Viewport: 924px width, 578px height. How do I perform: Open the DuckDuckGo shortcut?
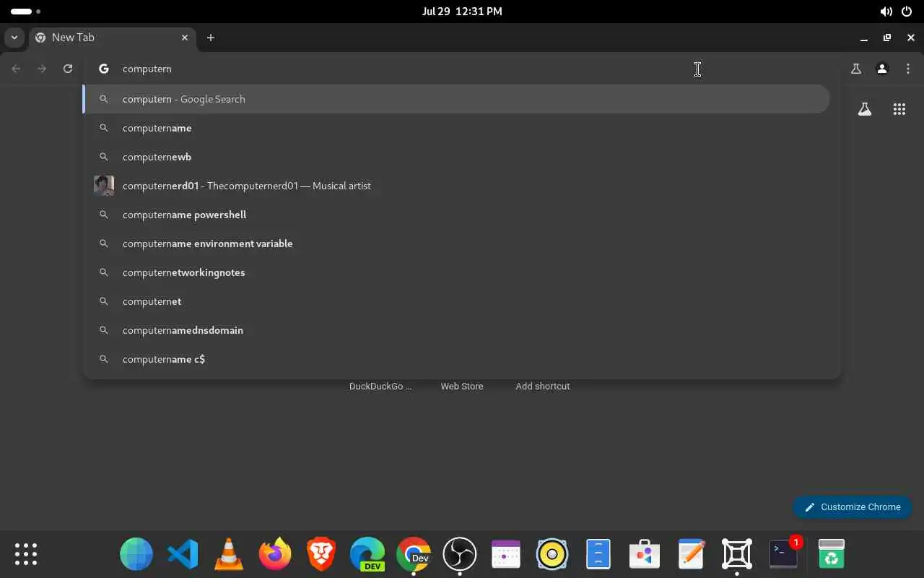click(x=380, y=387)
